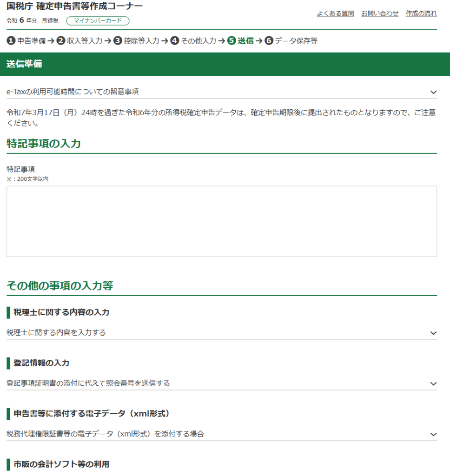This screenshot has height=476, width=450.
Task: Open the 作成の流れ link
Action: point(421,13)
